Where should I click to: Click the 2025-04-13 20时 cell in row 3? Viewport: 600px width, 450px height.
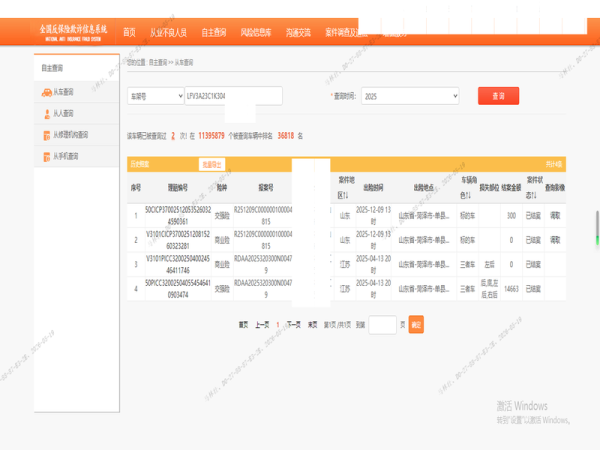pyautogui.click(x=373, y=265)
